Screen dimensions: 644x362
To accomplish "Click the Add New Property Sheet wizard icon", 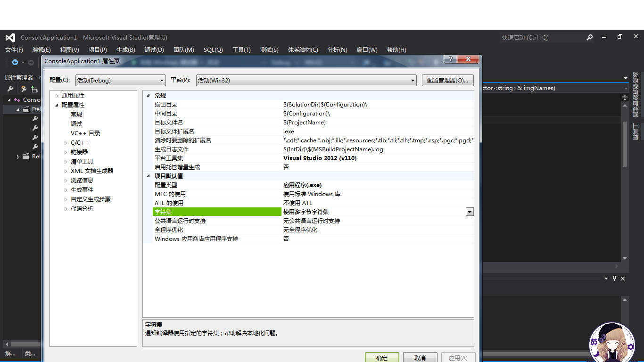I will (x=24, y=89).
